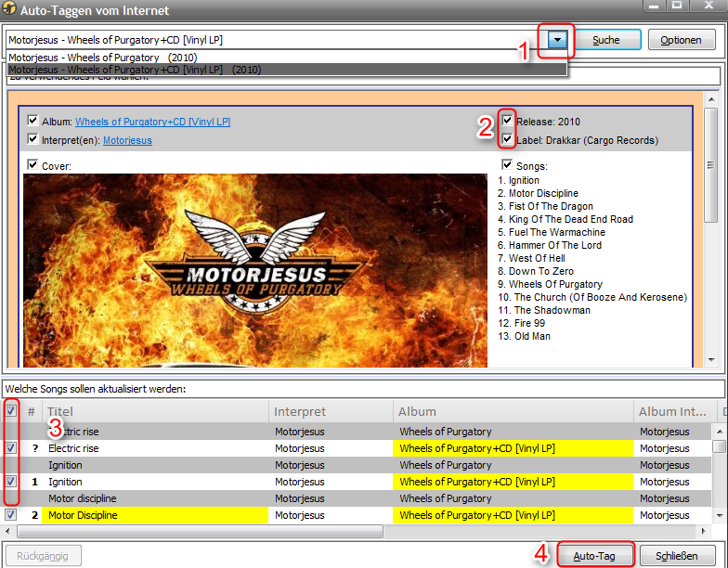The width and height of the screenshot is (728, 568).
Task: Click the yellow 'Motor Discipline' title cell
Action: point(155,515)
